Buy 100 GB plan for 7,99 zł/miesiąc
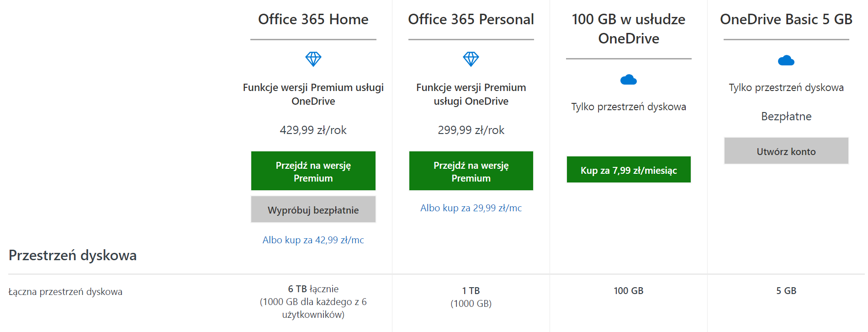 coord(629,170)
